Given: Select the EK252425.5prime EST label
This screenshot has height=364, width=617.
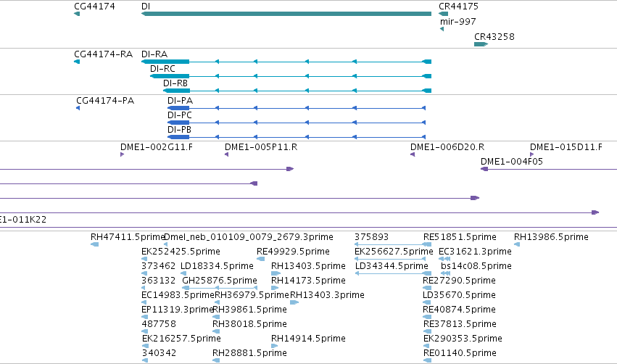Looking at the screenshot, I should 181,252.
